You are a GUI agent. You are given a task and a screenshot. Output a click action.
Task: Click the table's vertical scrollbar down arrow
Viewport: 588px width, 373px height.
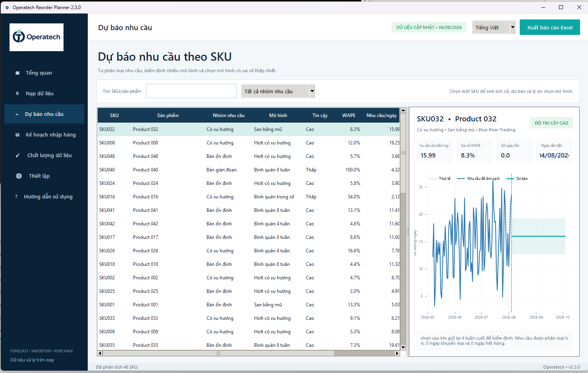[403, 347]
